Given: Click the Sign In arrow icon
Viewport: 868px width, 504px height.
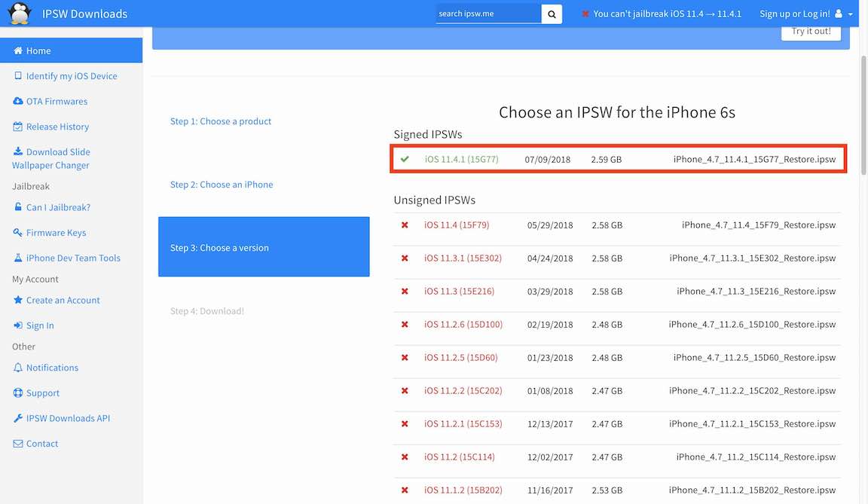Looking at the screenshot, I should pos(18,325).
